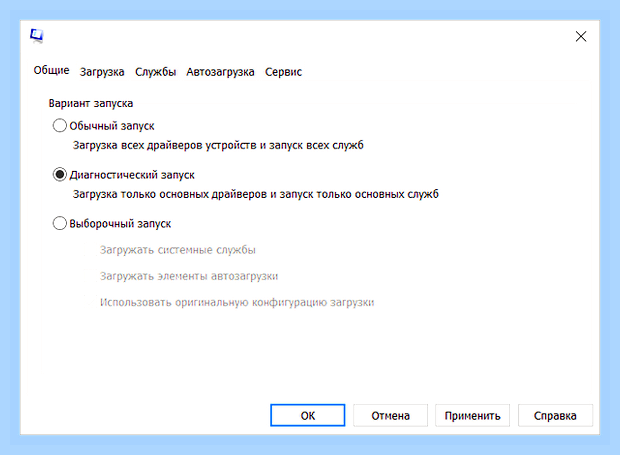Toggle Использовать оригинальную конфигурацию загрузки option
Image resolution: width=620 pixels, height=455 pixels.
coord(91,302)
